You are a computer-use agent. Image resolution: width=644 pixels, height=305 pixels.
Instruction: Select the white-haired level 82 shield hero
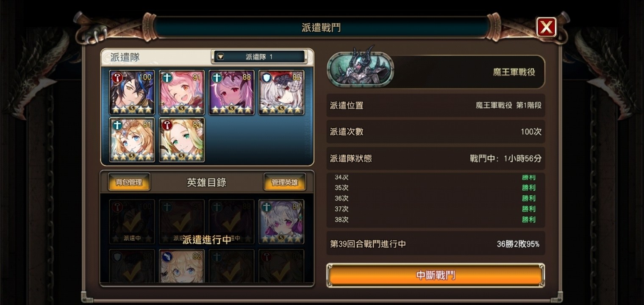(281, 92)
